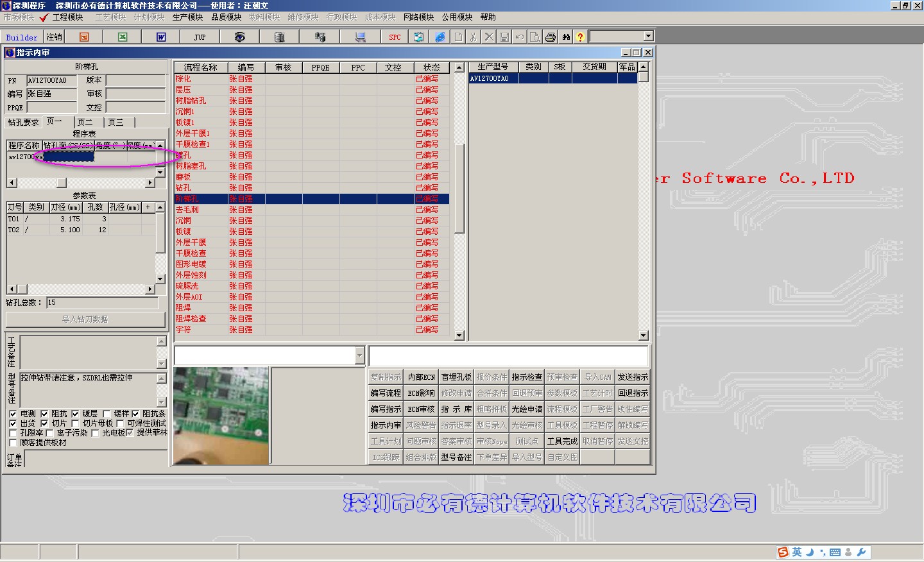Click Sogou input method tray icon

(x=783, y=552)
